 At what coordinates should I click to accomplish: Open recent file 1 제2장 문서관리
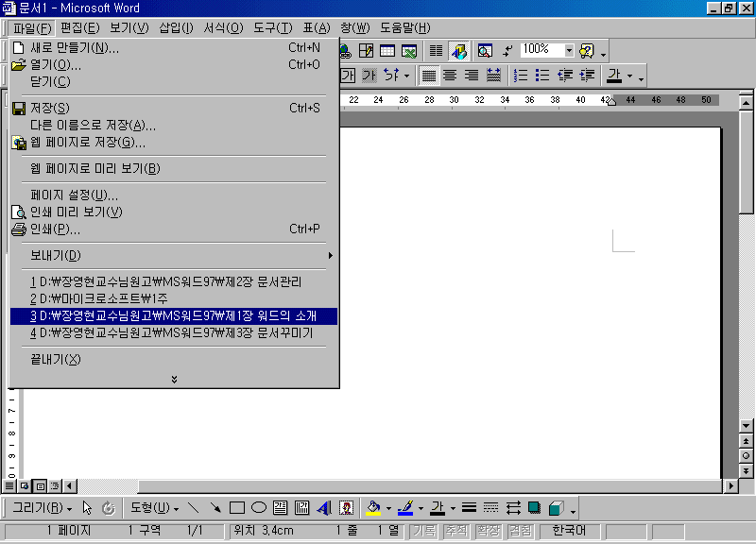174,281
